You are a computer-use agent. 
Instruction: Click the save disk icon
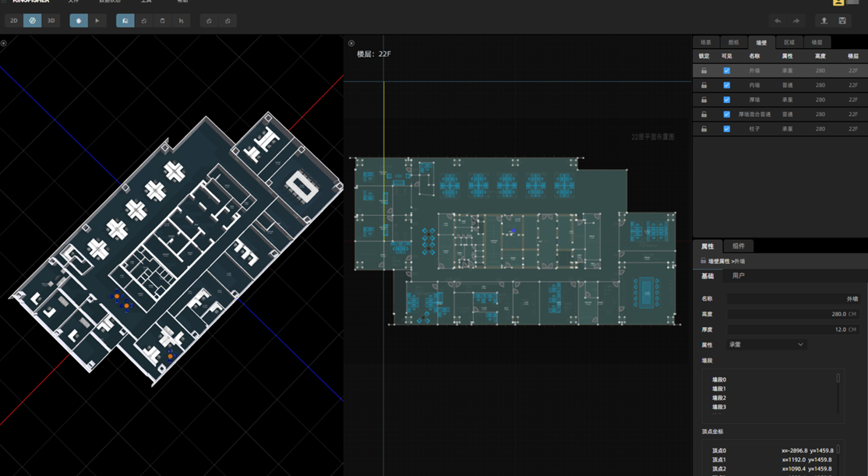(842, 20)
